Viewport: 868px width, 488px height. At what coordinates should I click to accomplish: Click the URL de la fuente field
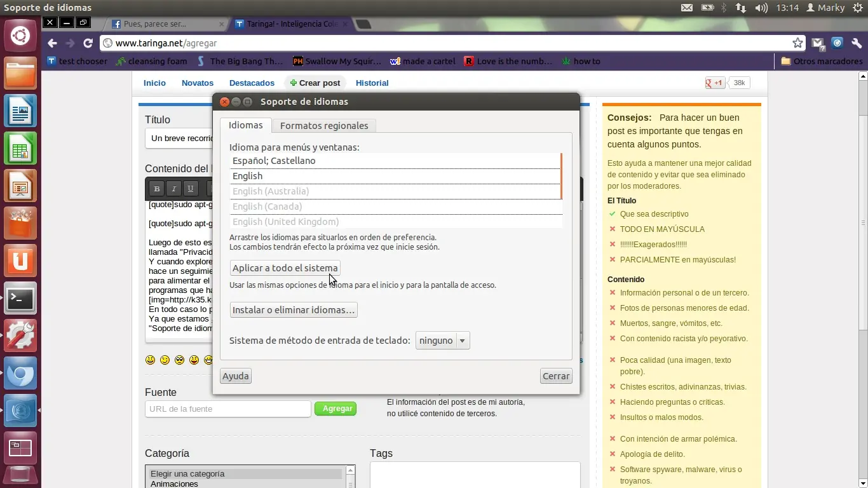(227, 409)
